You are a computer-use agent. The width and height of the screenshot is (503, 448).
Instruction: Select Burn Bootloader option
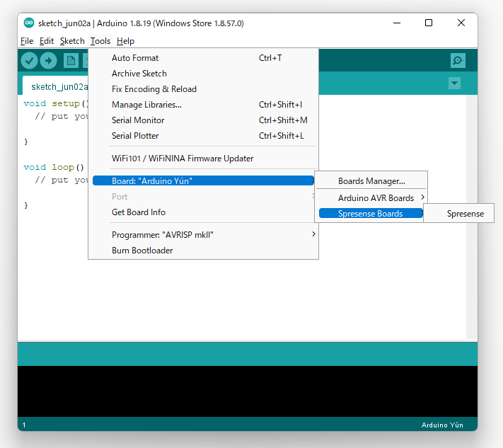pos(142,251)
